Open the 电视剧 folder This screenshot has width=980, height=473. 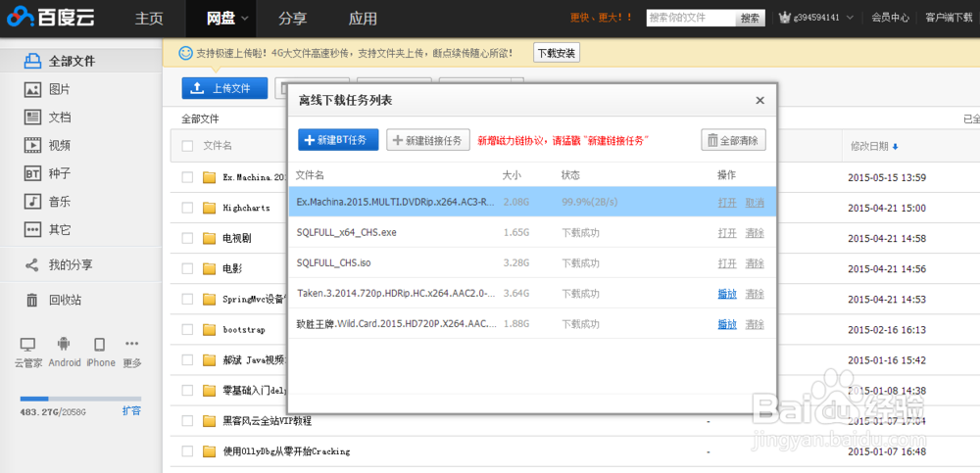(x=237, y=238)
